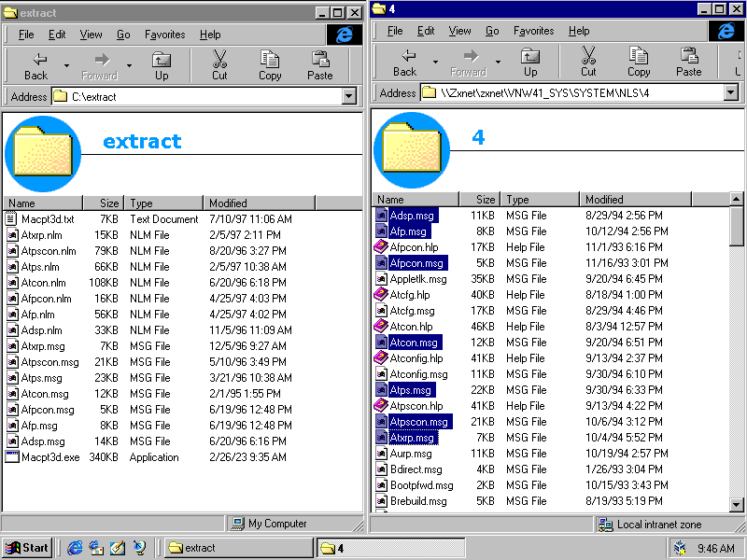Click system tray clock showing 9:46 AM
The height and width of the screenshot is (560, 747).
(715, 548)
